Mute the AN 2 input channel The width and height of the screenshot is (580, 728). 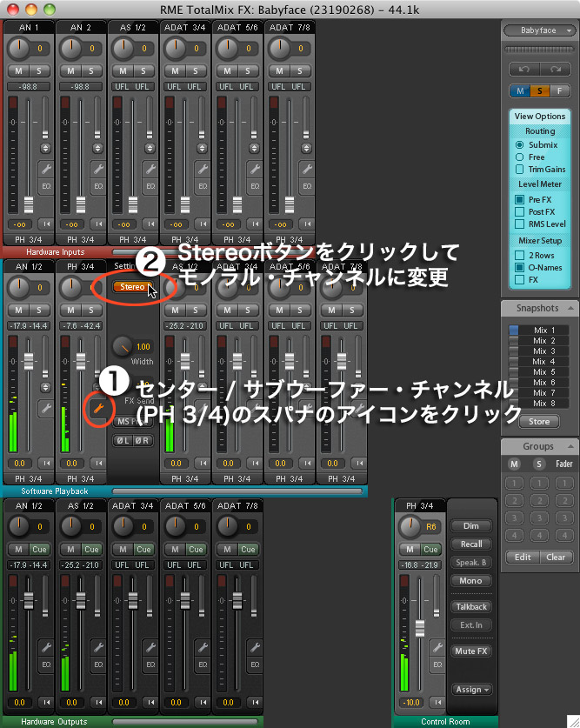(69, 70)
